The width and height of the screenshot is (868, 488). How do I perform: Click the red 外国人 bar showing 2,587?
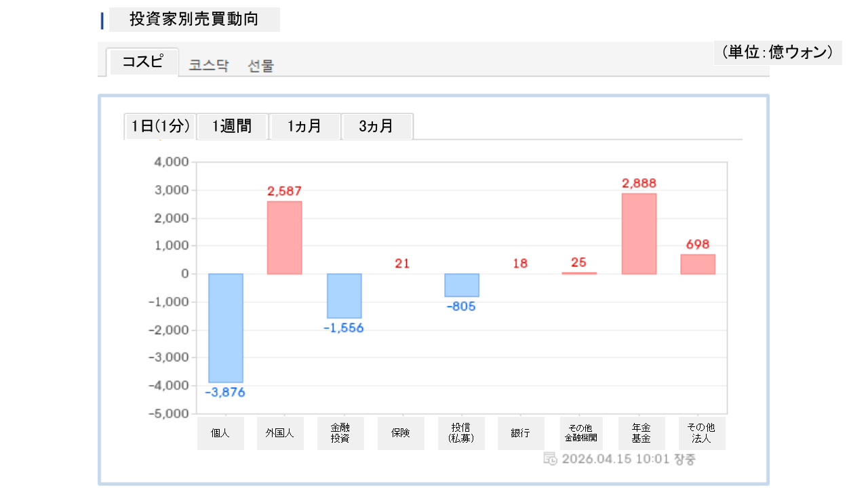(285, 237)
